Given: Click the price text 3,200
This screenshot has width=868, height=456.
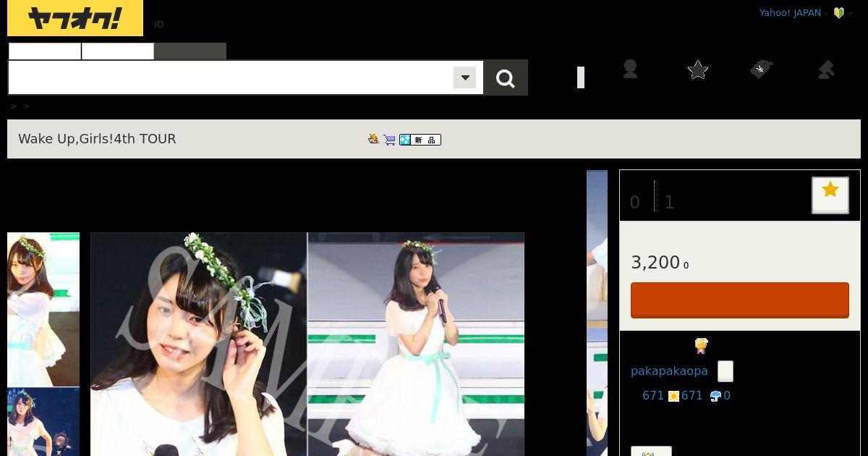Looking at the screenshot, I should (x=655, y=262).
